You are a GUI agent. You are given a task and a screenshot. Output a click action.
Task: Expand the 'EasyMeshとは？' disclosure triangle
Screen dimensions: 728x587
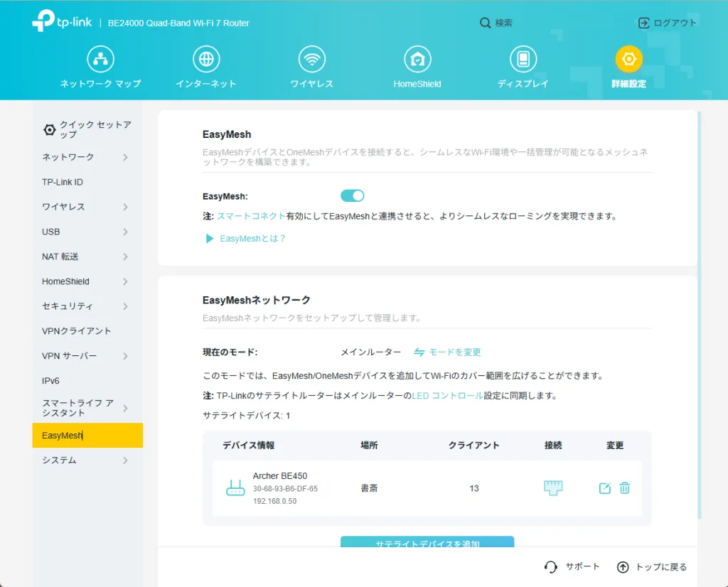(x=210, y=239)
